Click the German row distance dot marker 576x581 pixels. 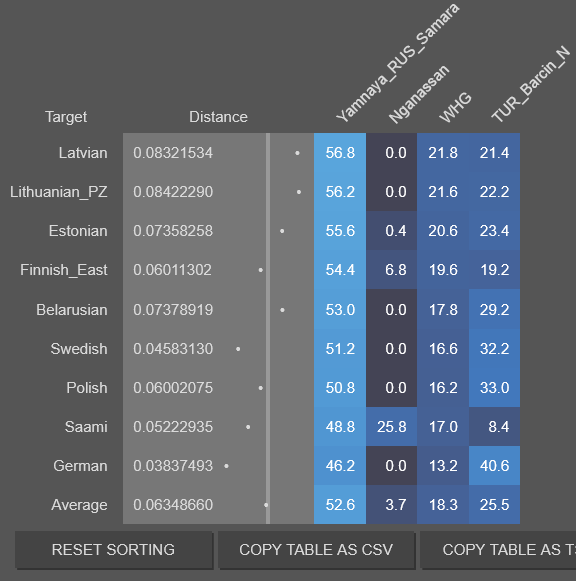click(x=226, y=466)
